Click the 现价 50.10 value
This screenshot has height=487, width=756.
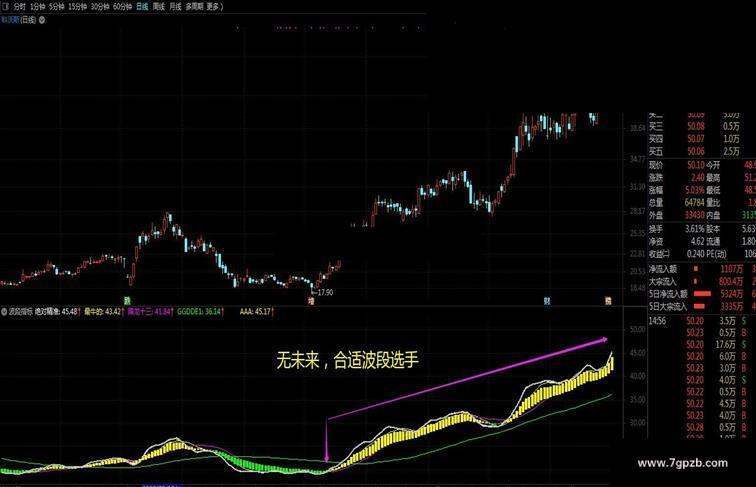click(x=696, y=165)
